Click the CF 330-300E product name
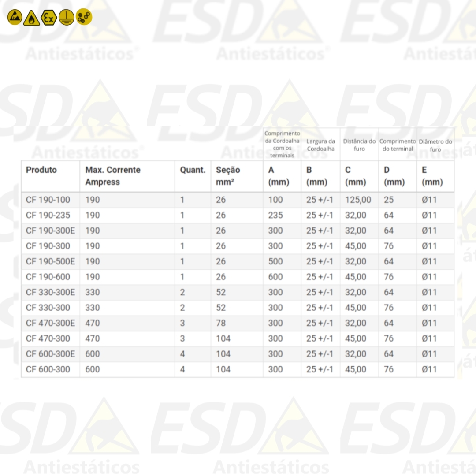 tap(50, 292)
